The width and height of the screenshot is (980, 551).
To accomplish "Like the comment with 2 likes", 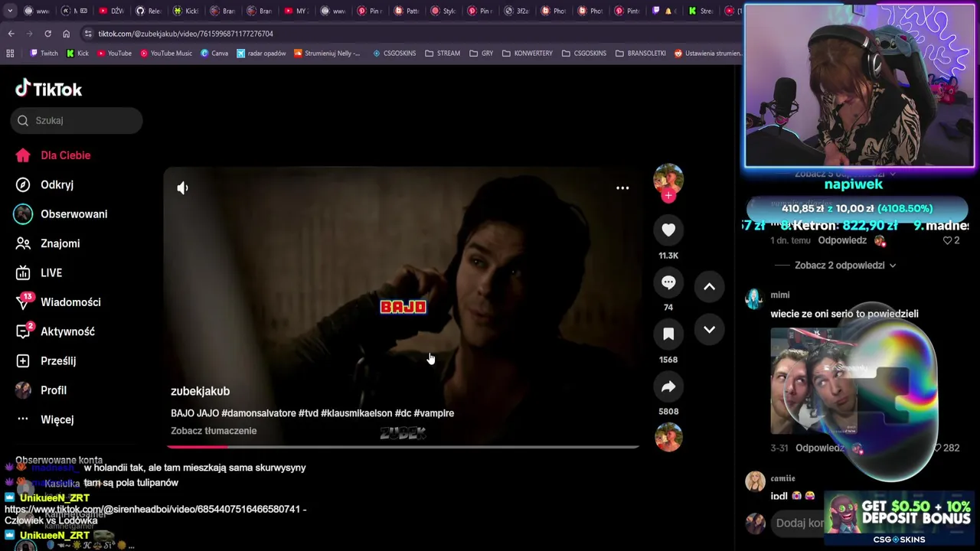I will tap(947, 240).
